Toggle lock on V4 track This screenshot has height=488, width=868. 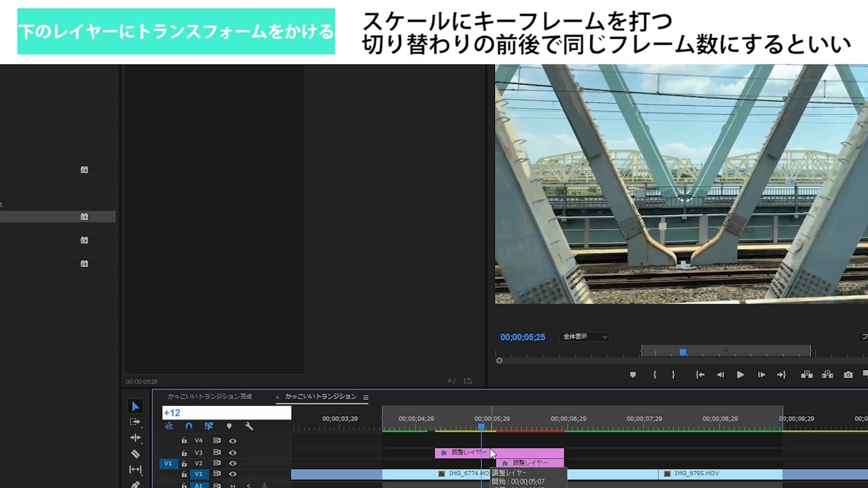184,441
